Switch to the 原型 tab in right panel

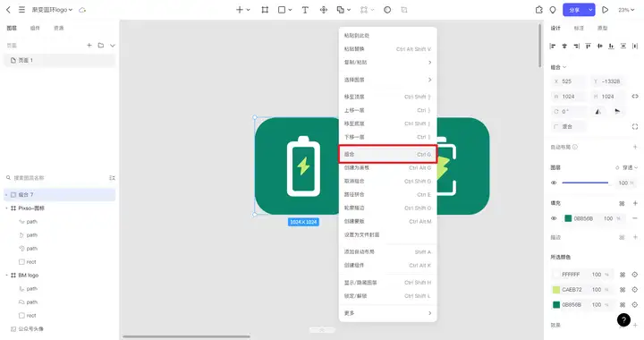(x=602, y=28)
